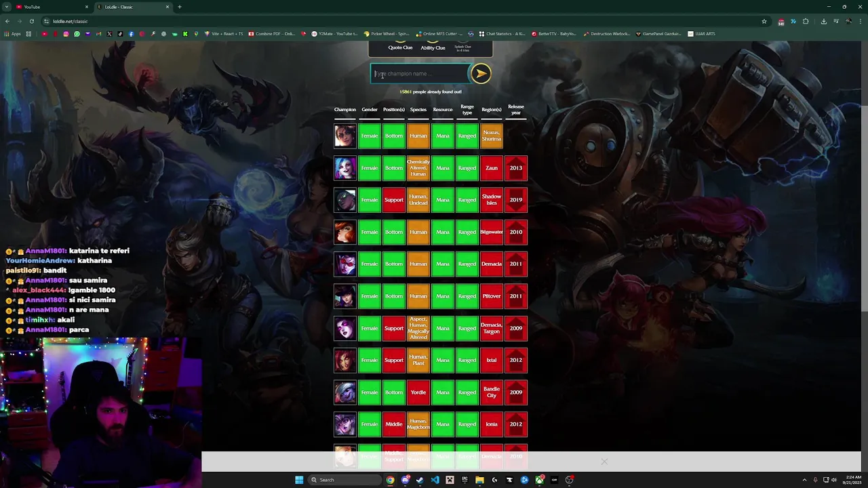The image size is (868, 488).
Task: Click the champion portrait in the Shadow Isles row
Action: pos(344,200)
